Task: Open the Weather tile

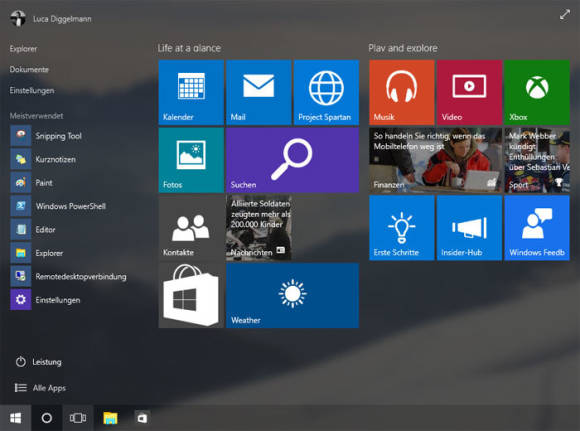Action: (x=292, y=295)
